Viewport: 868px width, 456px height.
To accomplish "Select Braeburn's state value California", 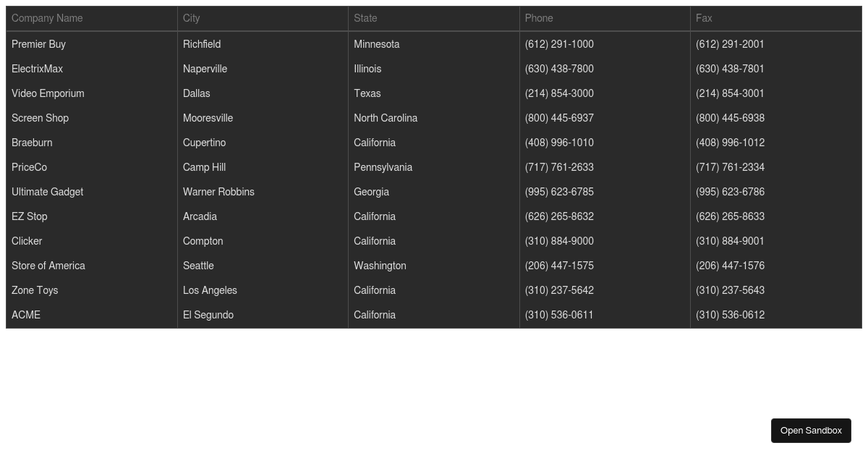I will point(375,143).
